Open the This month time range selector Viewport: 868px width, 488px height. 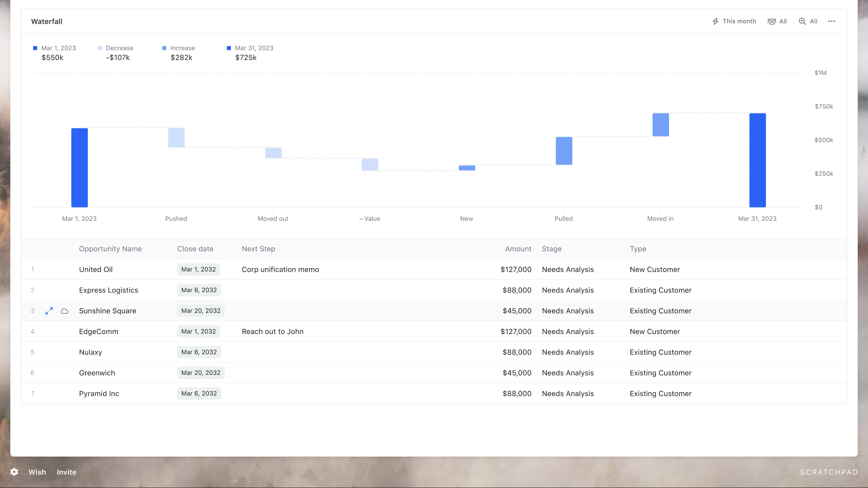tap(739, 21)
